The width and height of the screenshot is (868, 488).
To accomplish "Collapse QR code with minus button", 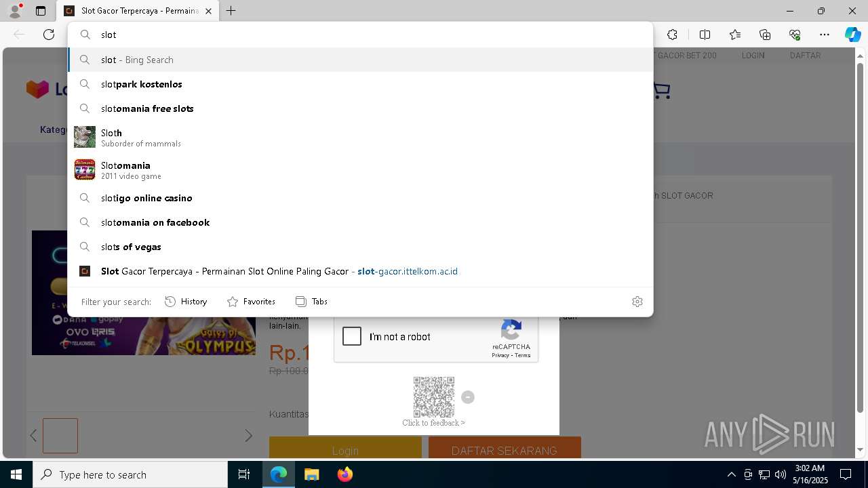I will click(468, 397).
